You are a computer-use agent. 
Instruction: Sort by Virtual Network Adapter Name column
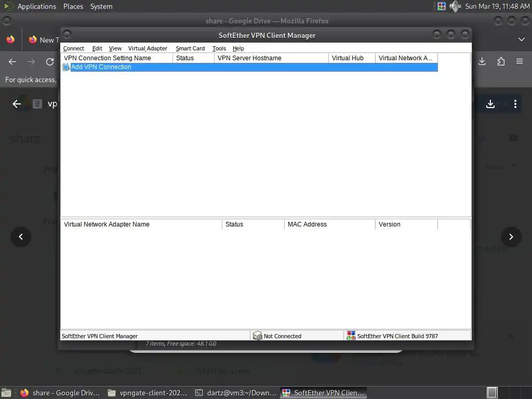141,224
